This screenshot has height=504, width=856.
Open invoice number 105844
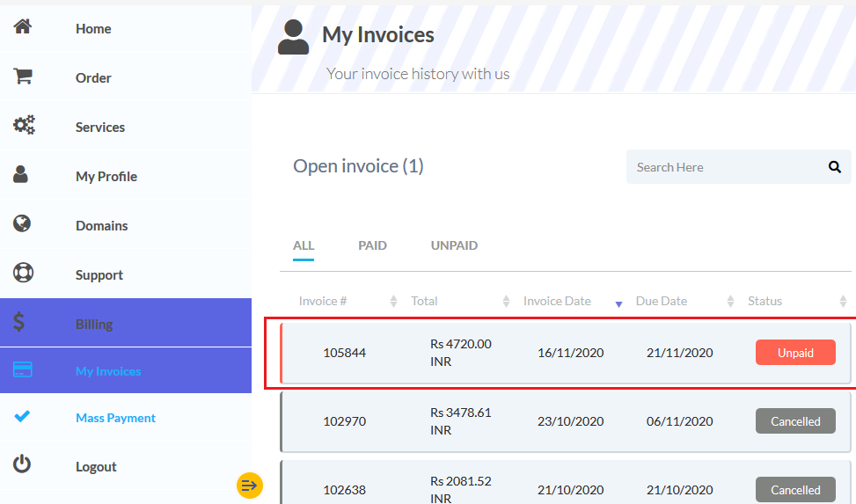click(345, 353)
